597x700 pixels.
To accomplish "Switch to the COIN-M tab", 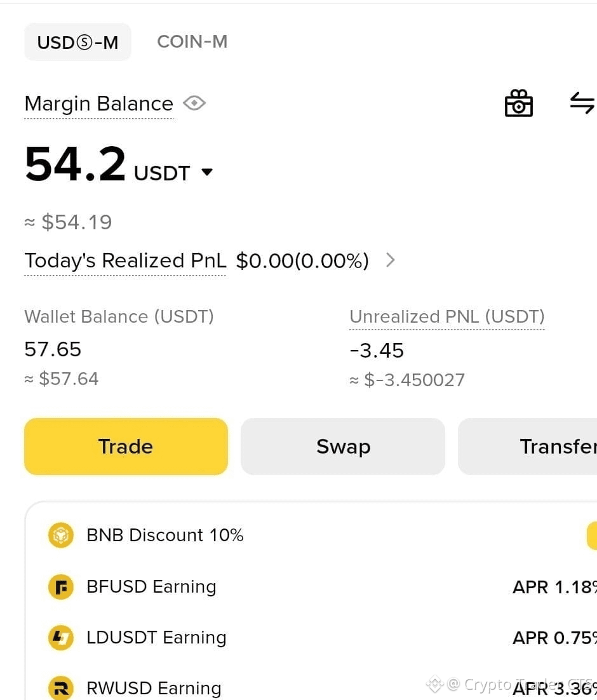I will pos(192,41).
